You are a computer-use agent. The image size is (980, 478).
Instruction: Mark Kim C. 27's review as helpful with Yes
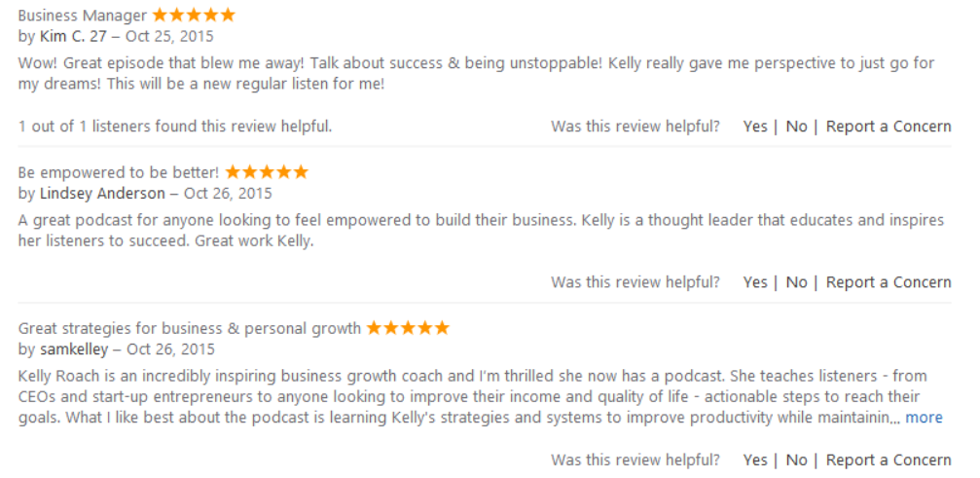755,127
